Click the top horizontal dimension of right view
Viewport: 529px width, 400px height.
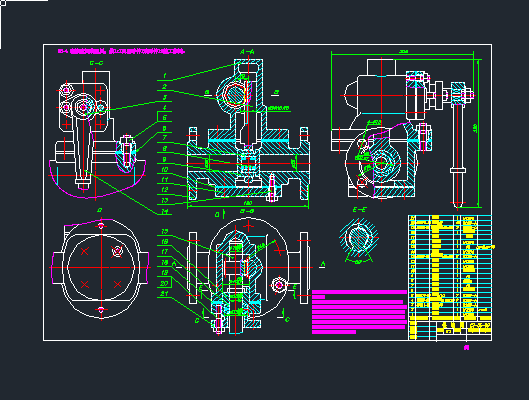pyautogui.click(x=403, y=52)
